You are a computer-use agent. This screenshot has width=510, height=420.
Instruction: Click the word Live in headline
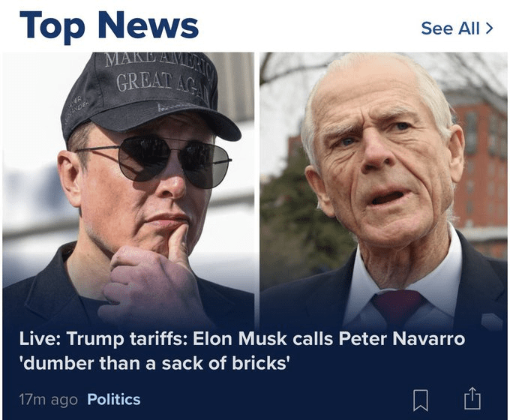pyautogui.click(x=38, y=339)
